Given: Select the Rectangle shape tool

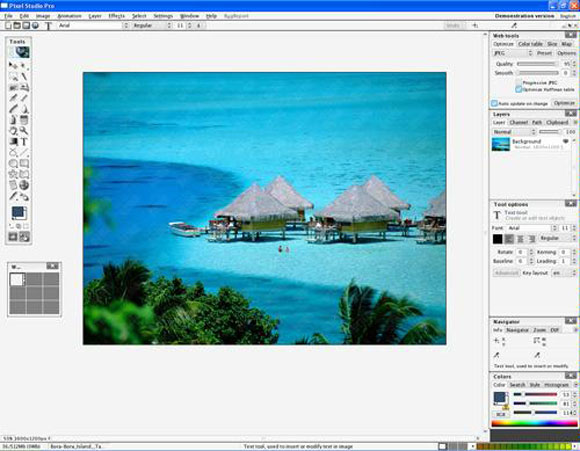Looking at the screenshot, I should click(x=24, y=164).
